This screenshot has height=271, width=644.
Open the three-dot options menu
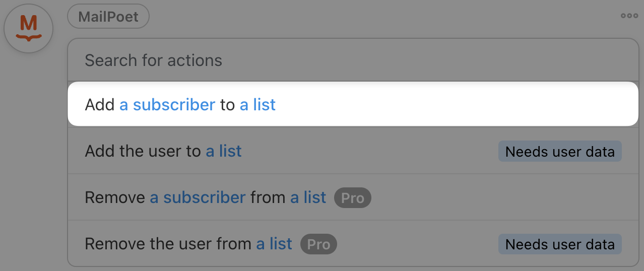coord(629,16)
